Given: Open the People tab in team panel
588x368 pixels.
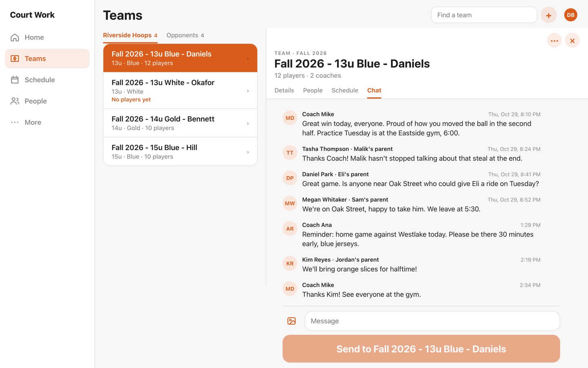Looking at the screenshot, I should (x=313, y=90).
